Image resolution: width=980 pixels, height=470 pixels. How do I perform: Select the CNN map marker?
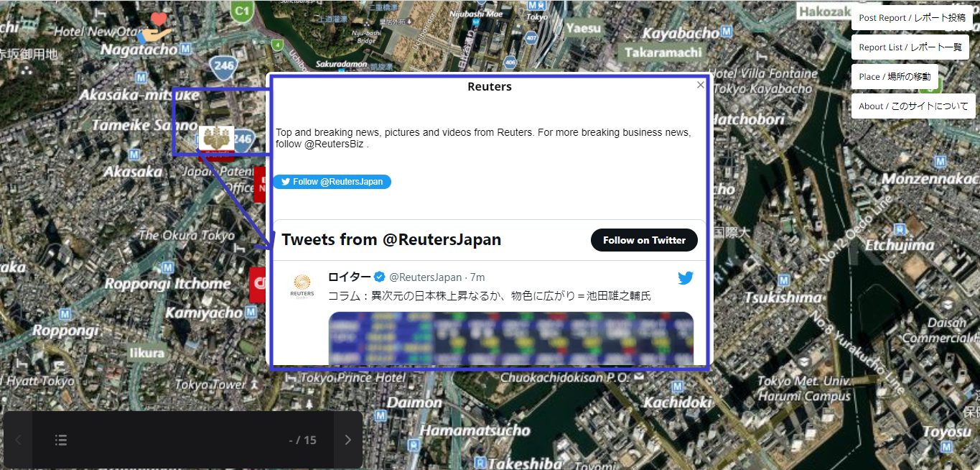(x=259, y=285)
